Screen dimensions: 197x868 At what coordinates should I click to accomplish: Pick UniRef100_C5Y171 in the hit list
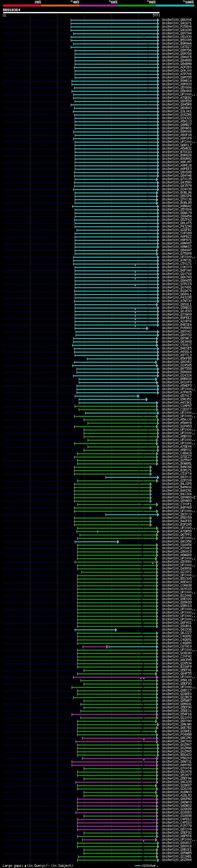(x=176, y=264)
